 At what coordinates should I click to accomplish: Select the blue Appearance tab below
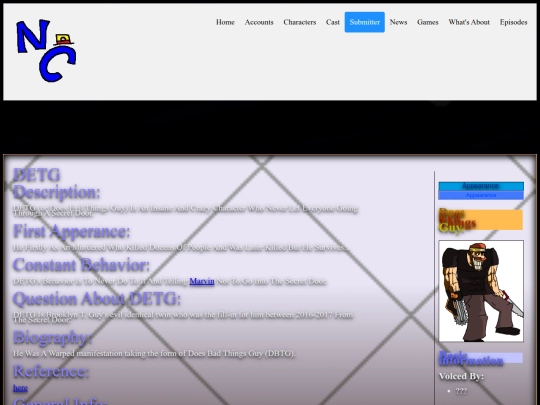coord(481,195)
